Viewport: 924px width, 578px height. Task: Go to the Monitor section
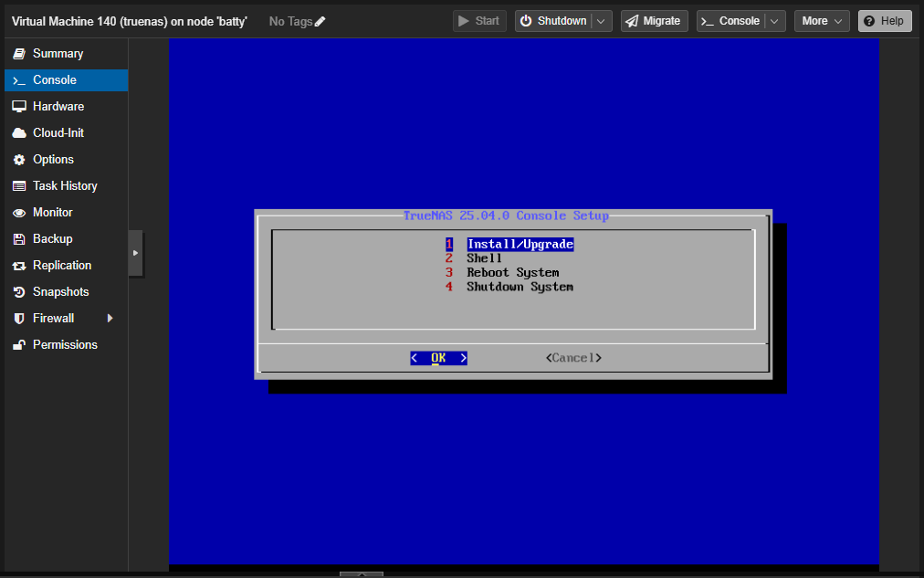53,213
